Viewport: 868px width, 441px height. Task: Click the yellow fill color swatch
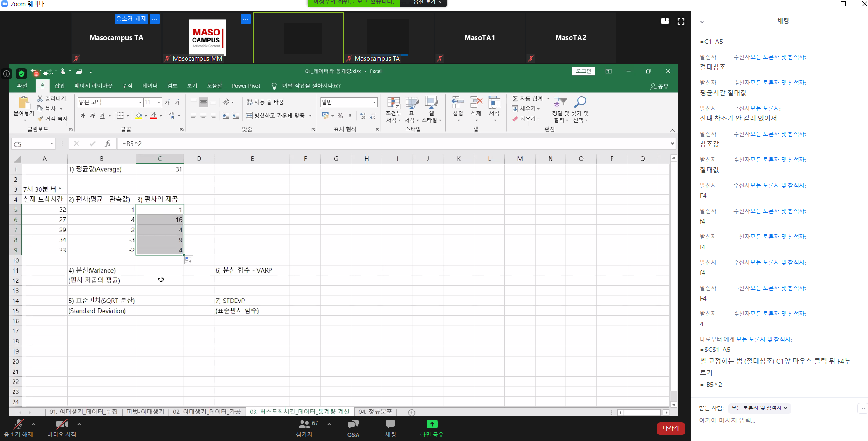pos(138,116)
